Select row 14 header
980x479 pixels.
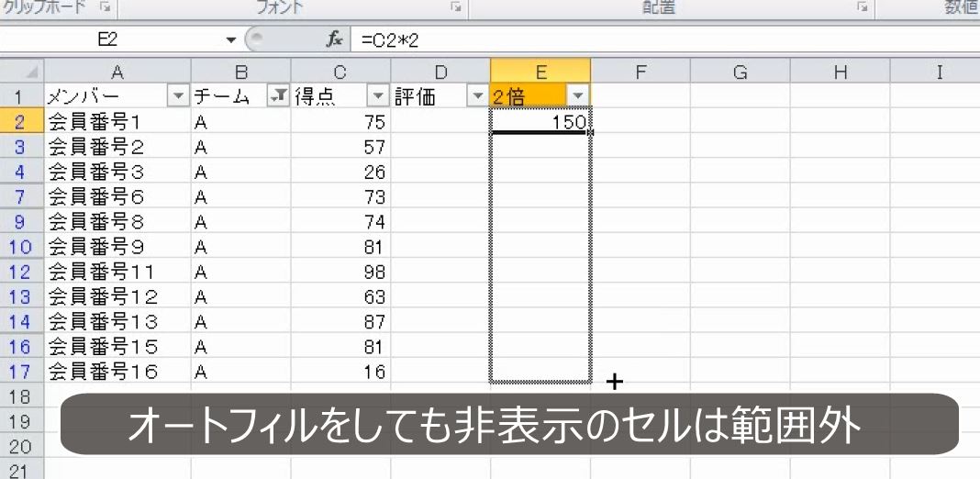pyautogui.click(x=22, y=321)
